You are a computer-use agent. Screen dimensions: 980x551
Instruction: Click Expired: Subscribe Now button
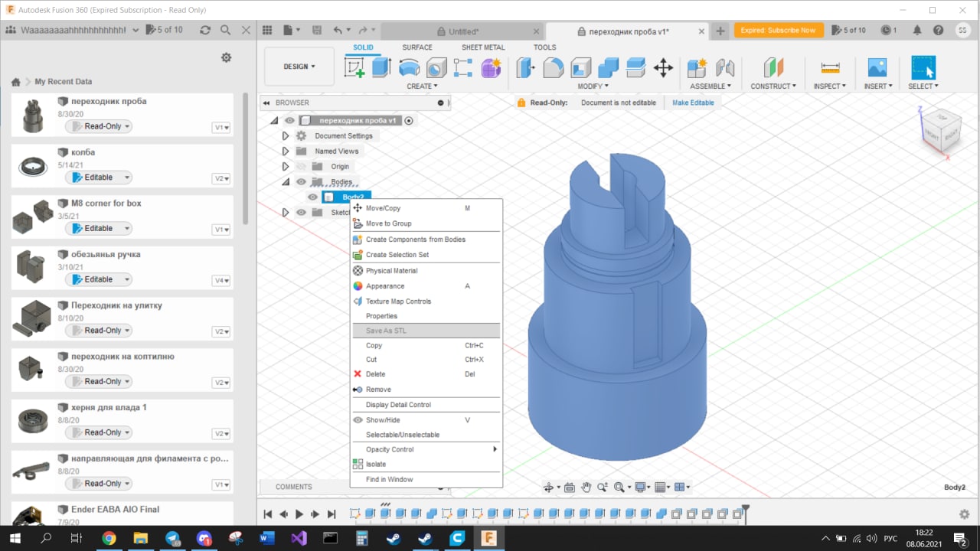point(779,31)
